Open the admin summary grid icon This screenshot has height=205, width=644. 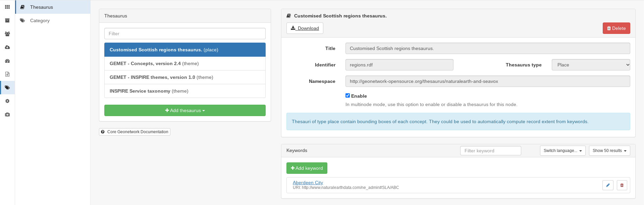[7, 7]
